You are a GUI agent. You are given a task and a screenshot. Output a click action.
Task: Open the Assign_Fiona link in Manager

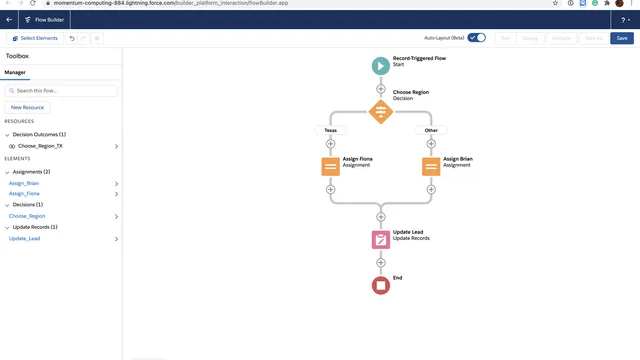24,193
